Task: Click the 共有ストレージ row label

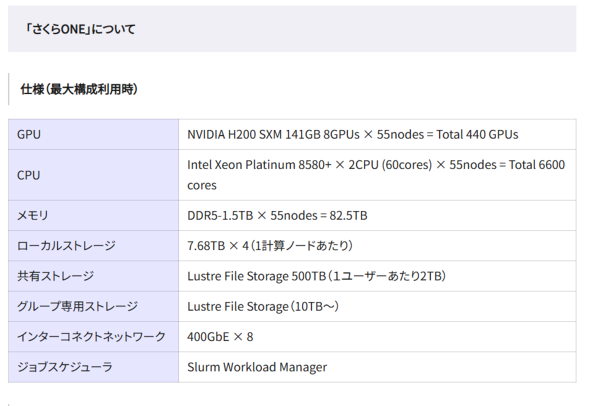Action: [56, 276]
